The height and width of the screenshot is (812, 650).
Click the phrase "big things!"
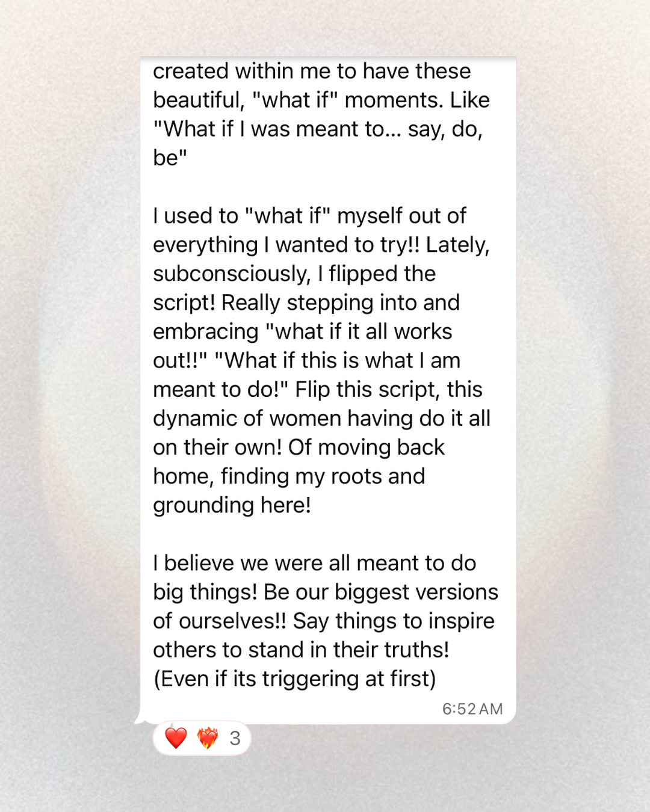pos(205,592)
